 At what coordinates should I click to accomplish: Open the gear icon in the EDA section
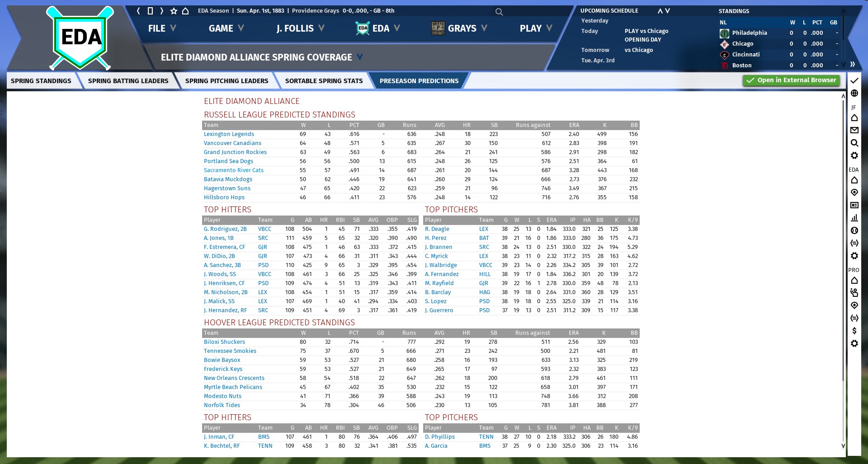(854, 256)
